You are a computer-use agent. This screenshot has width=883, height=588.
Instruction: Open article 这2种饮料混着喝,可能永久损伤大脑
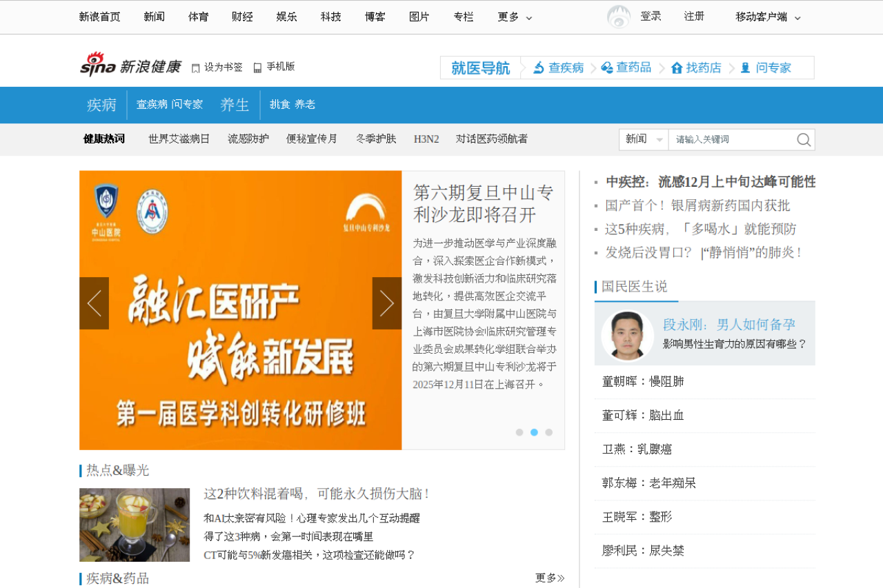pyautogui.click(x=318, y=494)
